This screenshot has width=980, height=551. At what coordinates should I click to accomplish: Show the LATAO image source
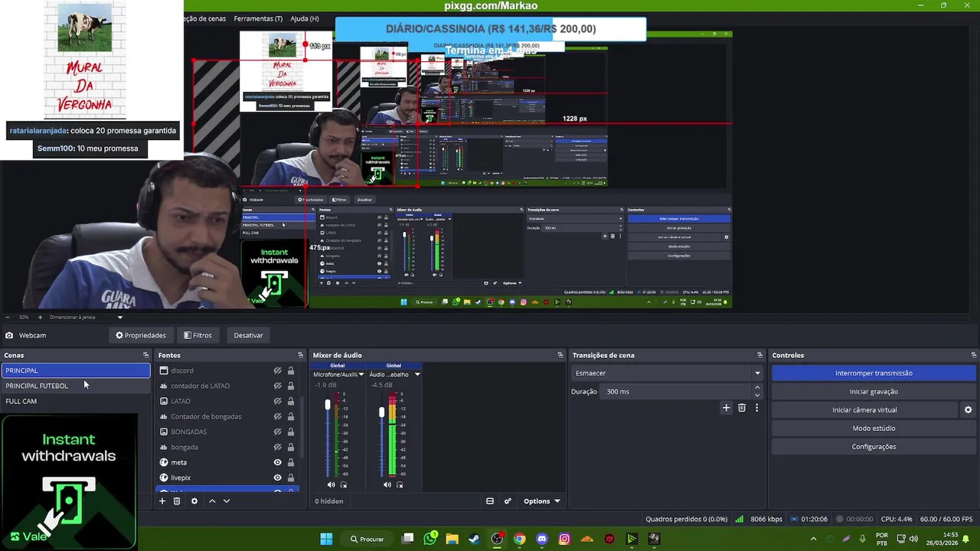278,401
